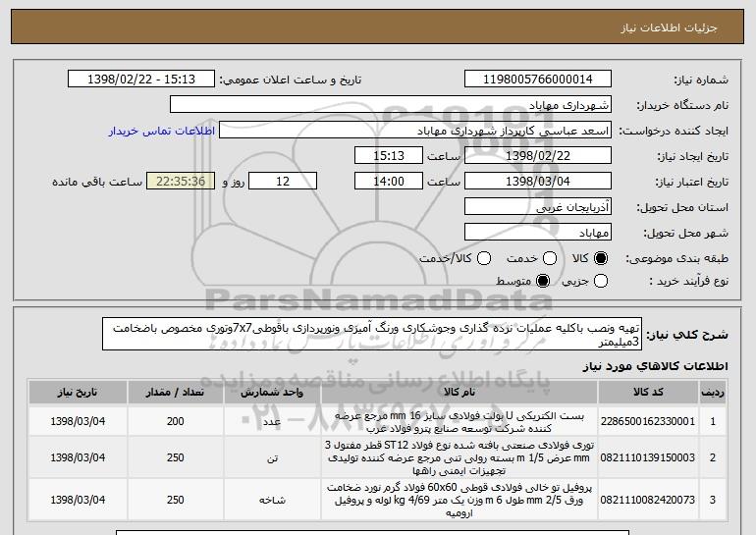The width and height of the screenshot is (756, 535).
Task: Click the ردیف column header
Action: point(713,393)
